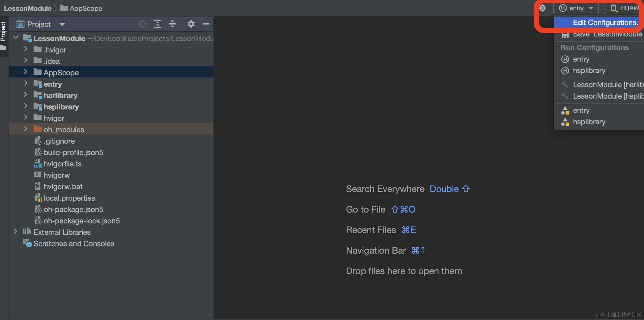The height and width of the screenshot is (320, 644).
Task: Select LessonModule [harlib build configuration
Action: [x=608, y=85]
